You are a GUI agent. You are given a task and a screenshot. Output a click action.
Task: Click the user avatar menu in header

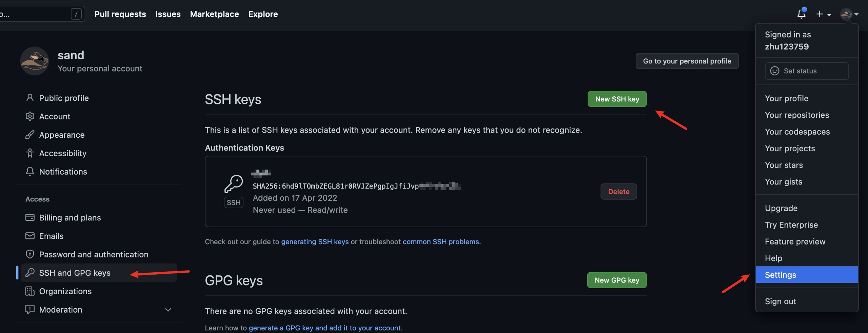(849, 14)
